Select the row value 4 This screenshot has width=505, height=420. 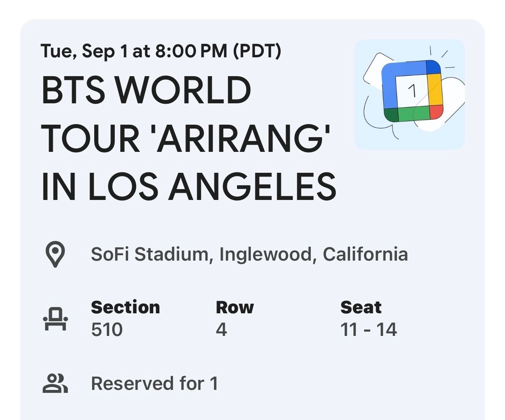[x=221, y=330]
